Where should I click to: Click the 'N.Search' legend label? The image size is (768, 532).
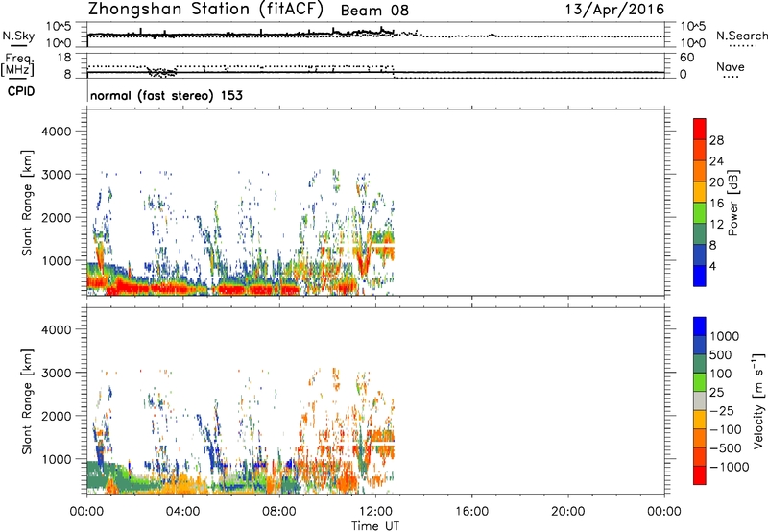[x=741, y=36]
